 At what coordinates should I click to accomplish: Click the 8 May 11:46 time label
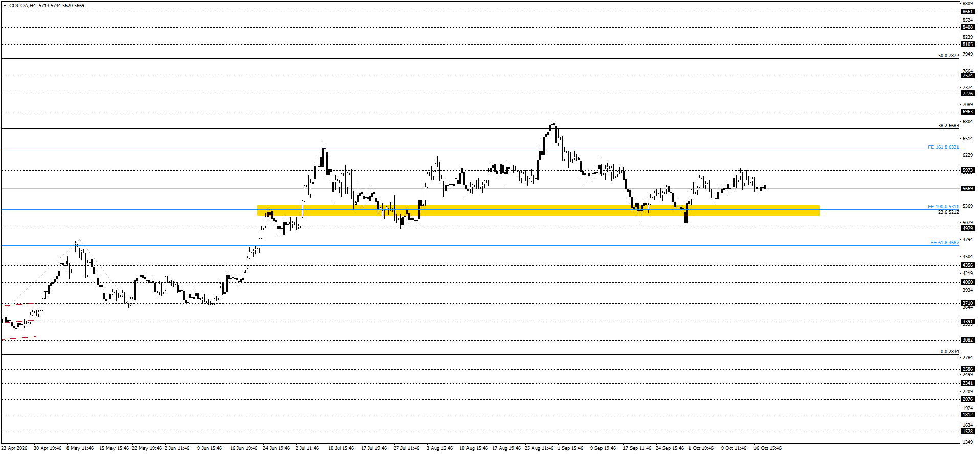pos(80,448)
